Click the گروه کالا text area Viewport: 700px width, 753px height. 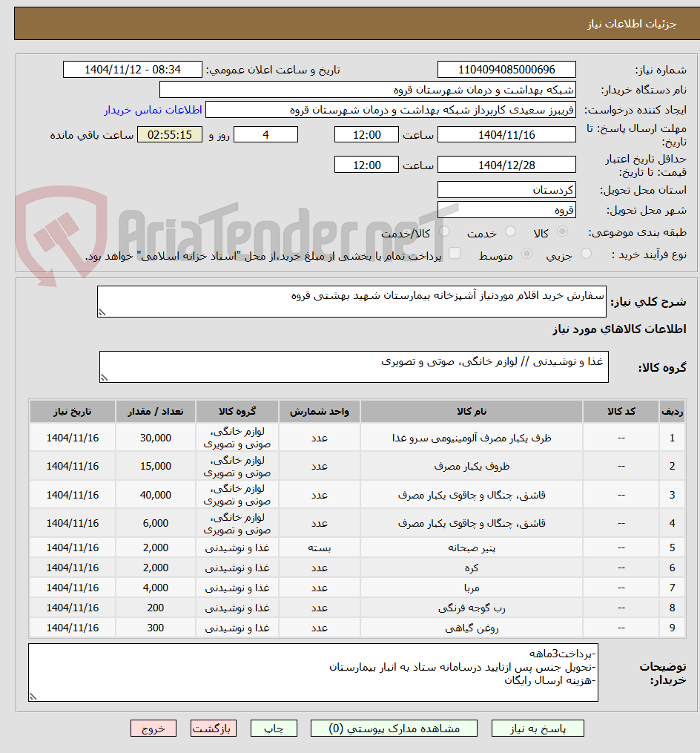click(x=354, y=367)
